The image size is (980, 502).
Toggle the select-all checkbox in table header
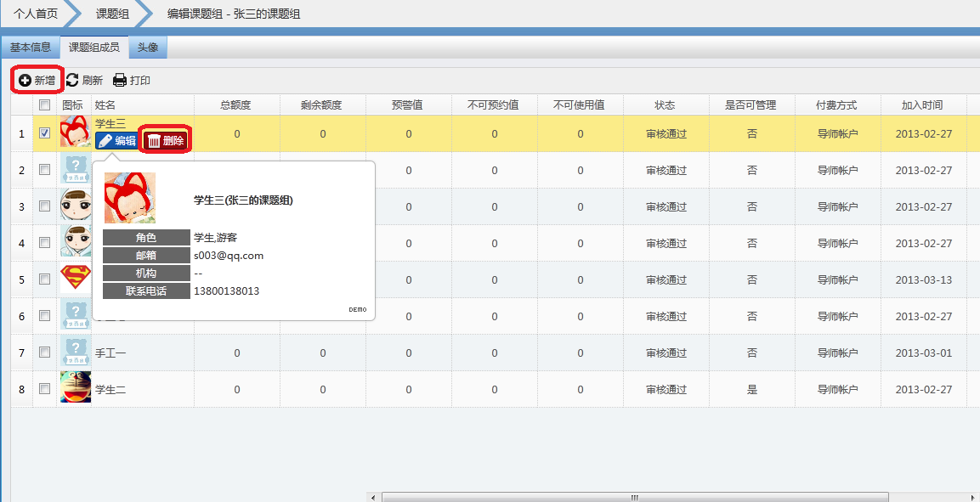coord(45,104)
